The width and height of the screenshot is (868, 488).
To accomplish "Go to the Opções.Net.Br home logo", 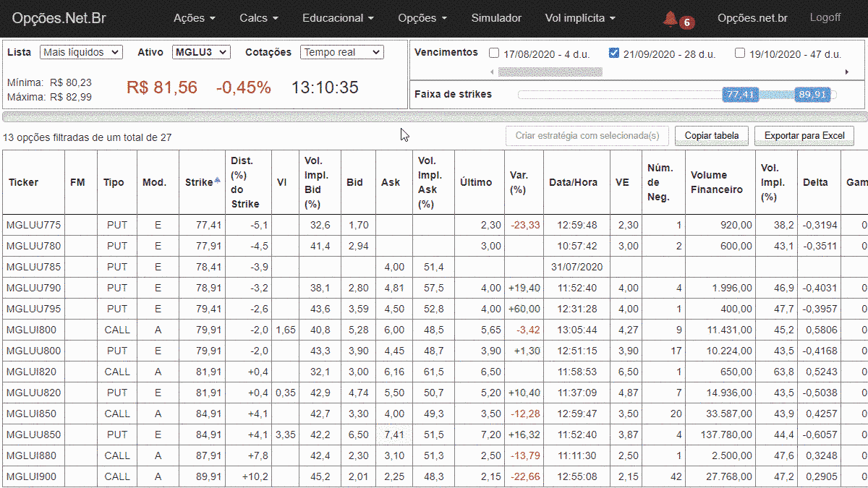I will coord(59,18).
